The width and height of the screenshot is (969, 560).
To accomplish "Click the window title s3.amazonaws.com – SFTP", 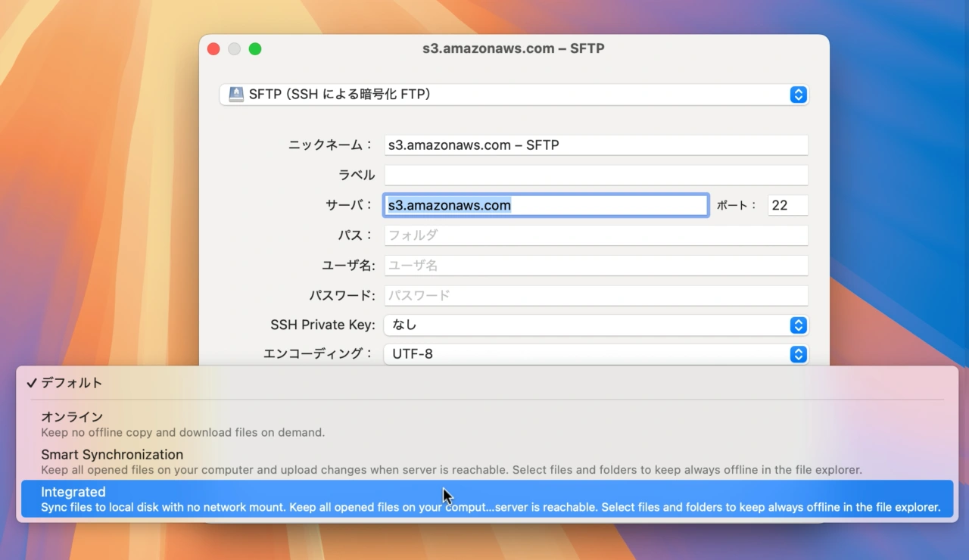I will [x=513, y=49].
